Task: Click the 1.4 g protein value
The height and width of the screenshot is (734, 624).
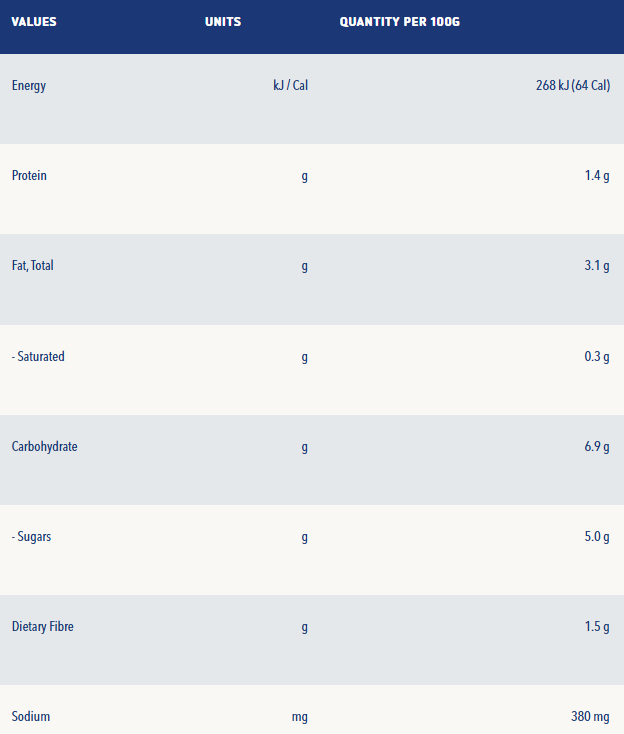Action: point(597,176)
